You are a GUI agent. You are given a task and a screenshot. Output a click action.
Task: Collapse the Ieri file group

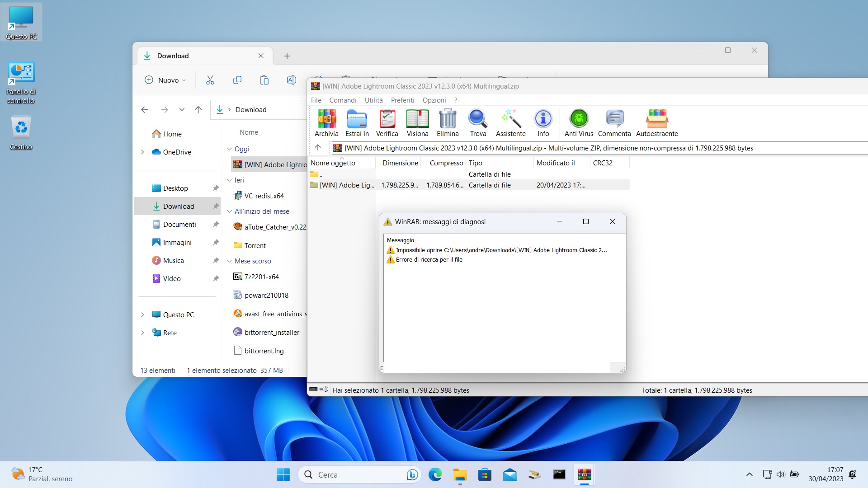(x=229, y=180)
